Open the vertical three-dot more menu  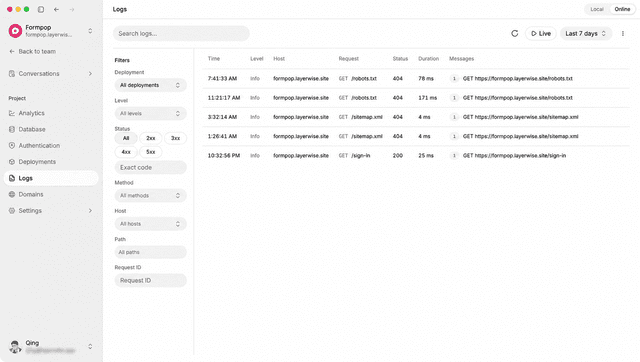pos(623,33)
